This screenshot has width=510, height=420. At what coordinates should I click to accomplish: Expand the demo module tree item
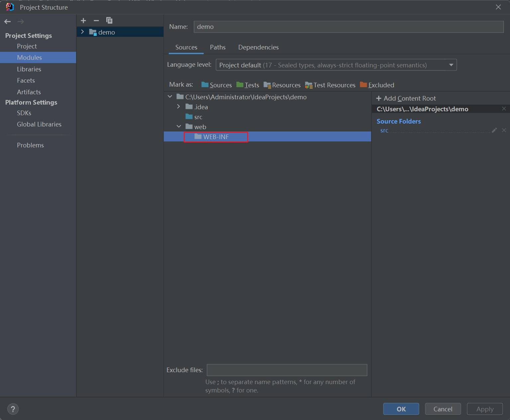coord(83,32)
